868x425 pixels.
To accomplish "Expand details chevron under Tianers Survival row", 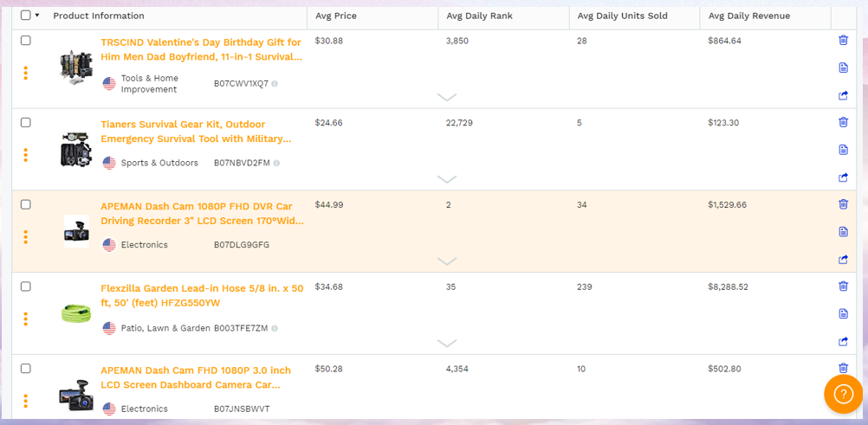I will pyautogui.click(x=447, y=179).
